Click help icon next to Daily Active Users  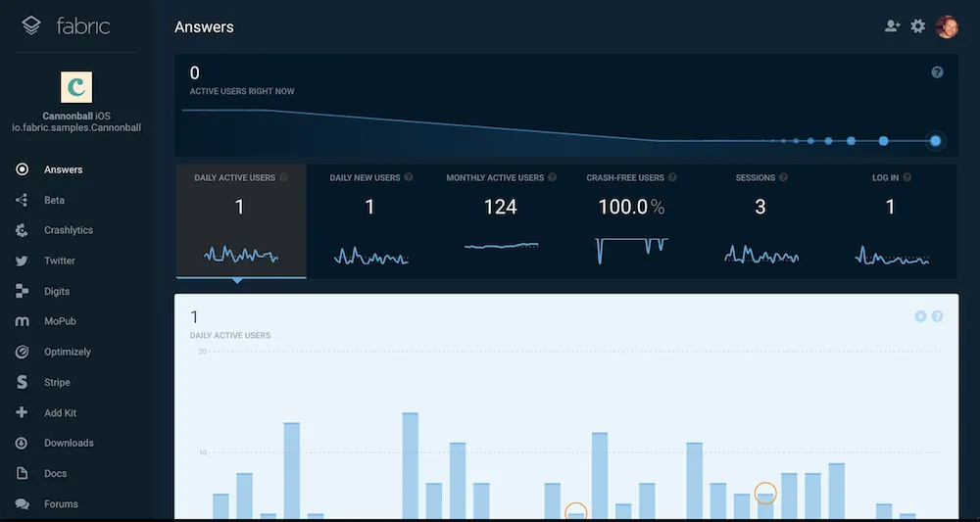283,177
